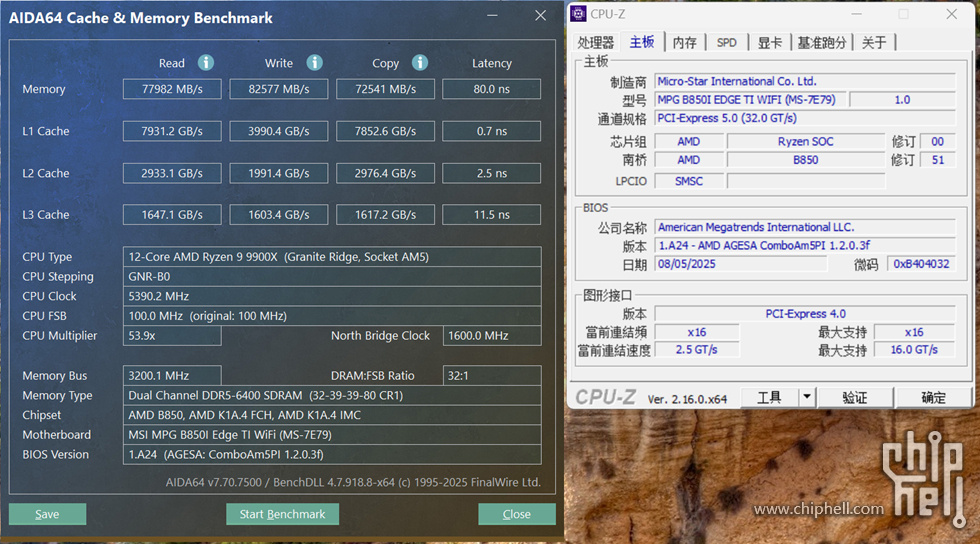Select L2 Cache latency 2.5 ns

tap(491, 173)
